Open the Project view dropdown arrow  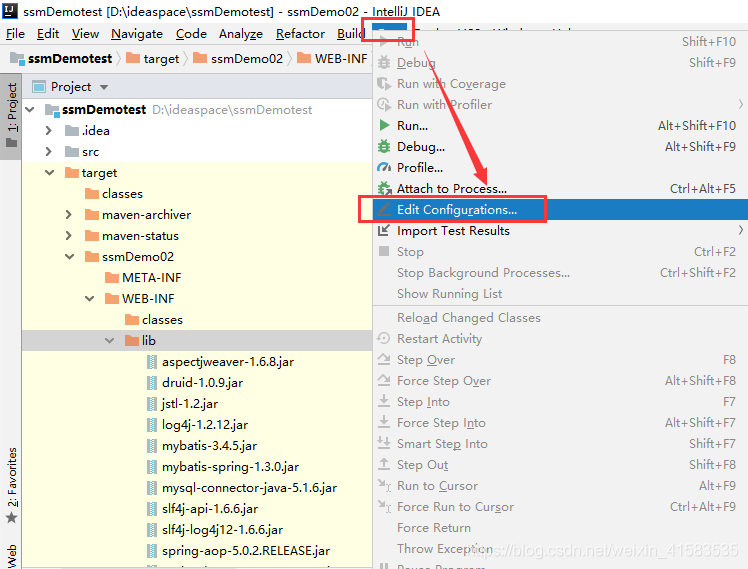coord(104,87)
